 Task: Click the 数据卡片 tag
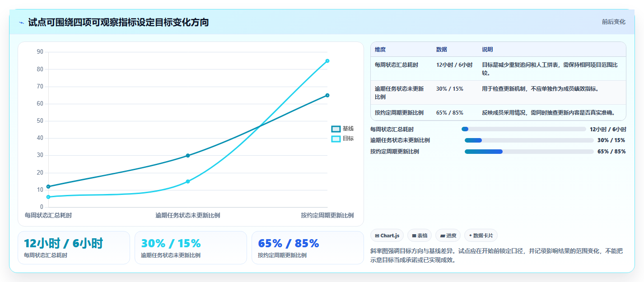[481, 236]
